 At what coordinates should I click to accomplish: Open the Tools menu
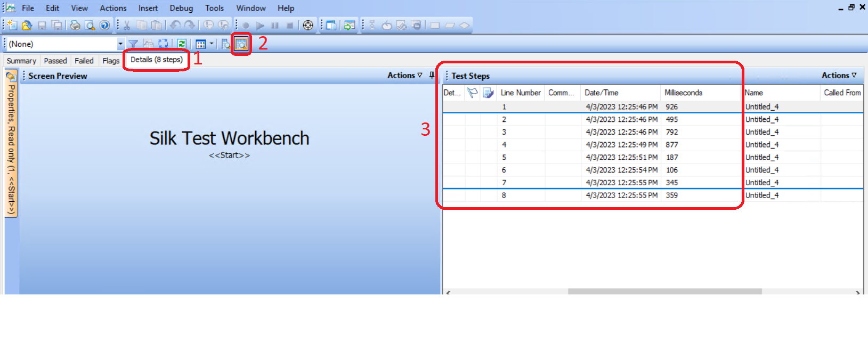point(214,8)
